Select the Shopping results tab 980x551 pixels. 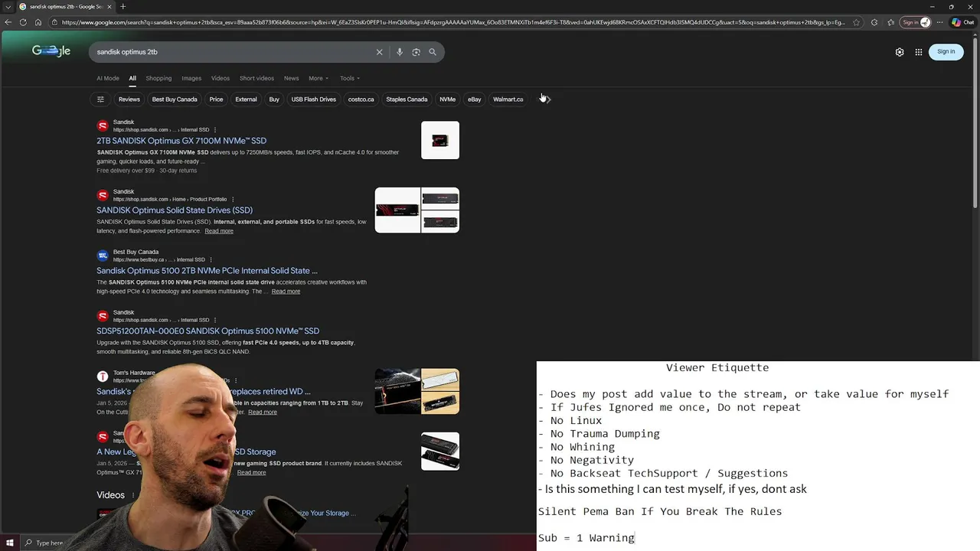coord(158,78)
